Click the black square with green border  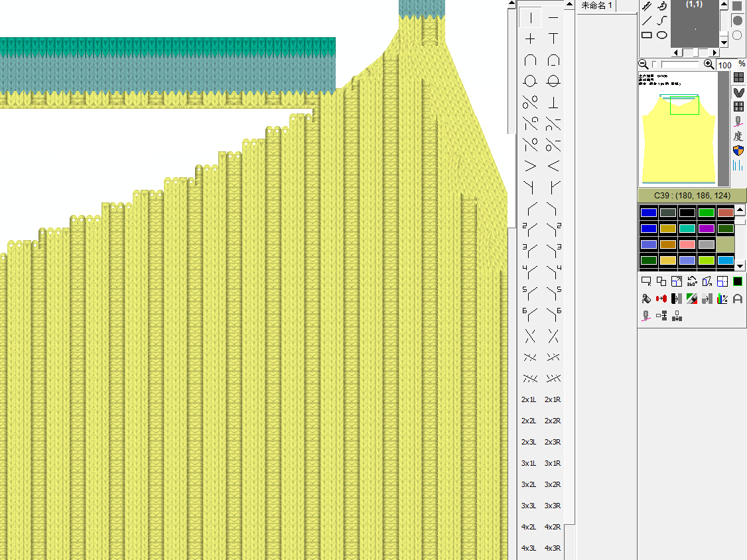click(x=738, y=281)
